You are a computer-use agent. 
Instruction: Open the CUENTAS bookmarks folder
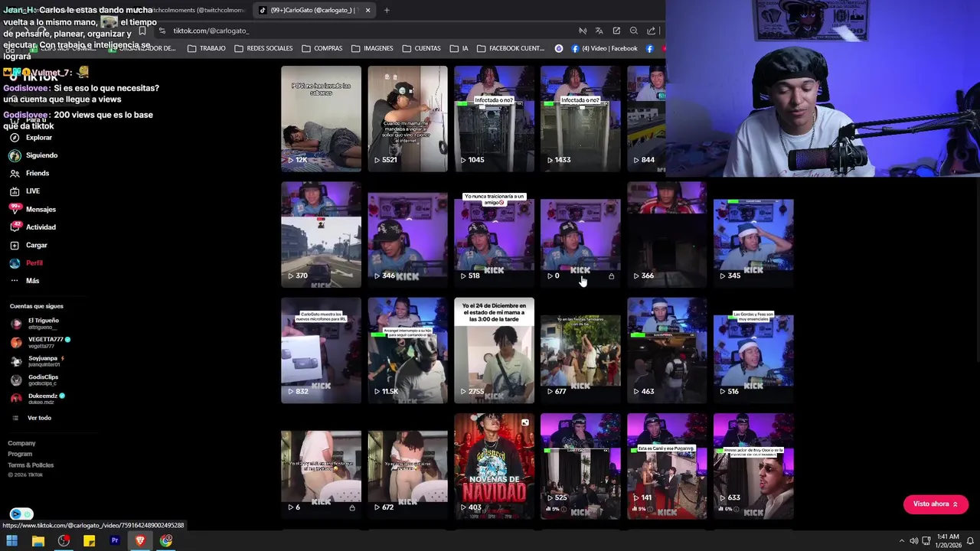pos(421,48)
